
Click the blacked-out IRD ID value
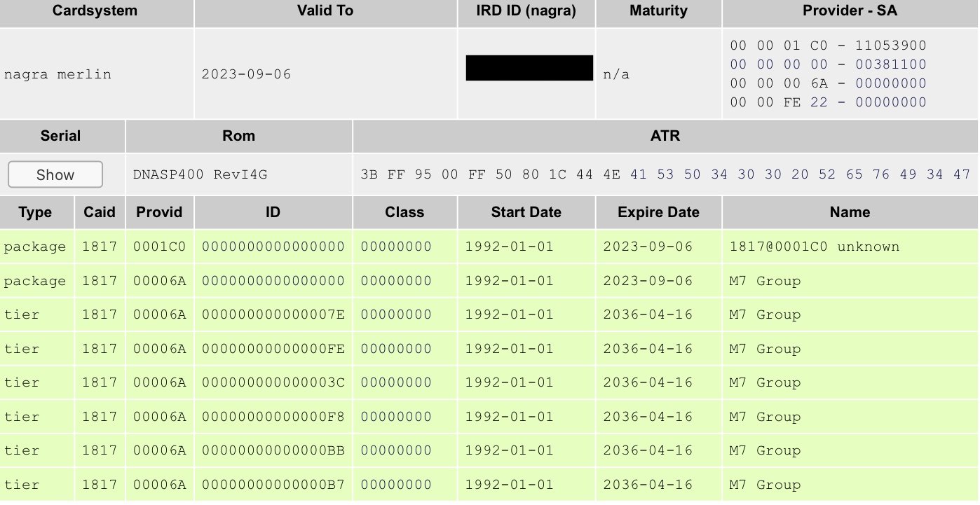[x=529, y=68]
